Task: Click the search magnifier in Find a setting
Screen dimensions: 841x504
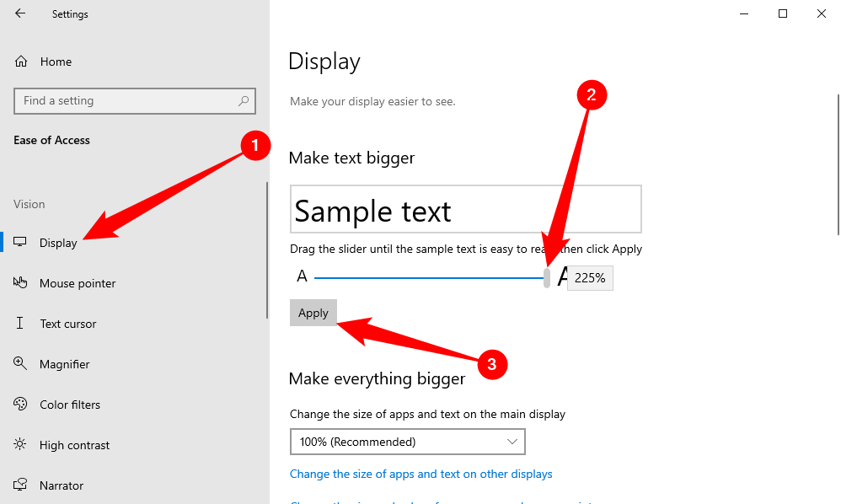Action: coord(244,100)
